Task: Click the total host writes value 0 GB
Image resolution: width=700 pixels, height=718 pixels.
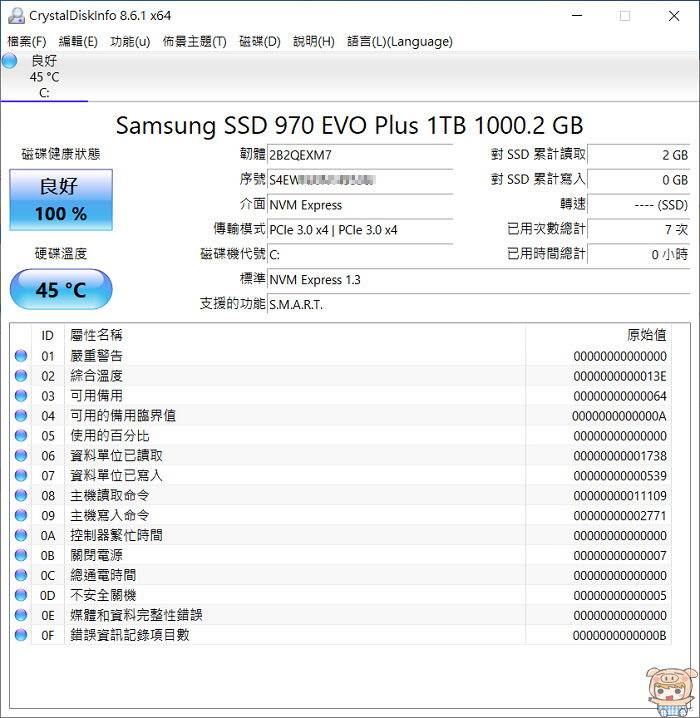Action: click(x=639, y=180)
